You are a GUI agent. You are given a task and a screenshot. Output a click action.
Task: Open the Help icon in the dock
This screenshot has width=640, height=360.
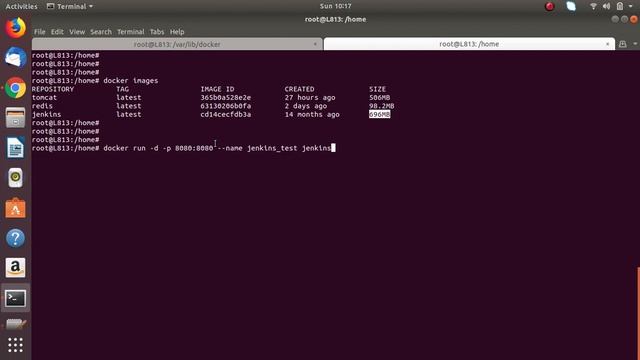[x=16, y=238]
